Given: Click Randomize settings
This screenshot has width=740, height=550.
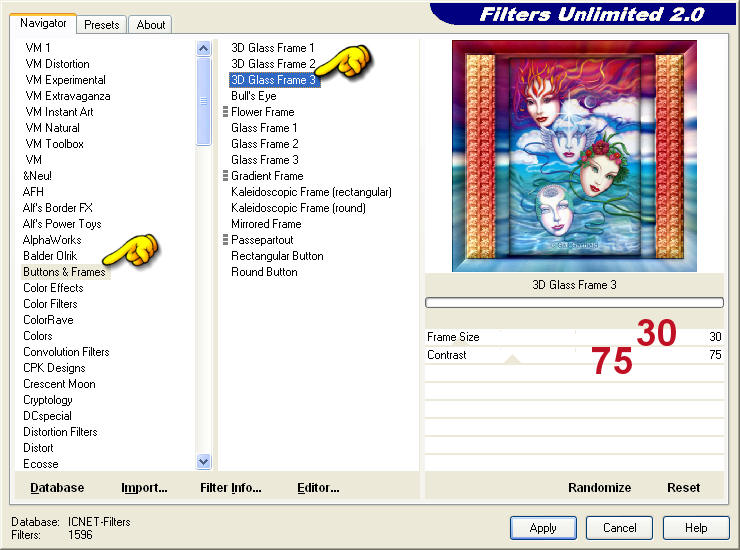Looking at the screenshot, I should coord(599,488).
